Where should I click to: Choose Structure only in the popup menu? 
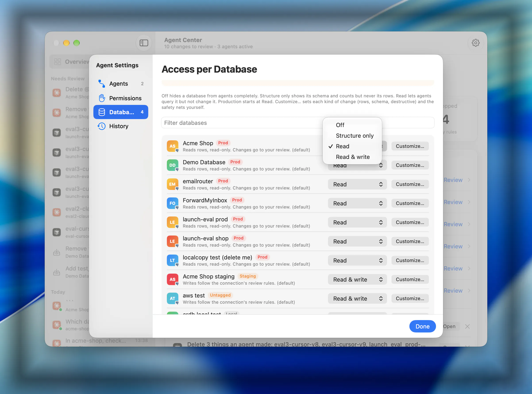[x=352, y=136]
